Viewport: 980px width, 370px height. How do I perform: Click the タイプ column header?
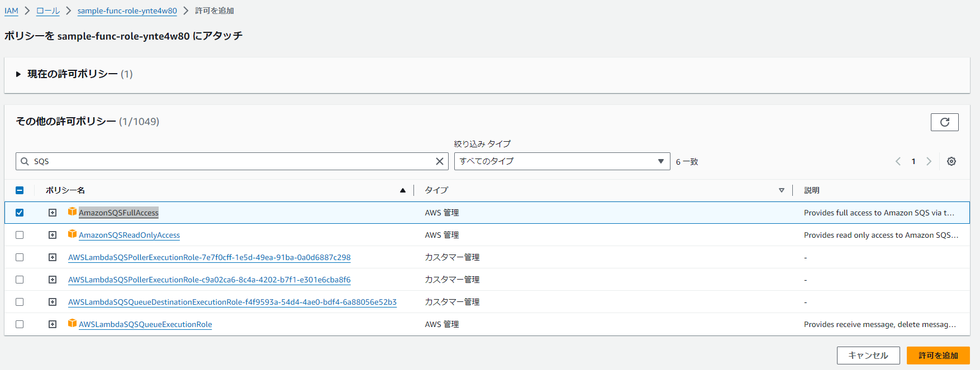pyautogui.click(x=436, y=190)
